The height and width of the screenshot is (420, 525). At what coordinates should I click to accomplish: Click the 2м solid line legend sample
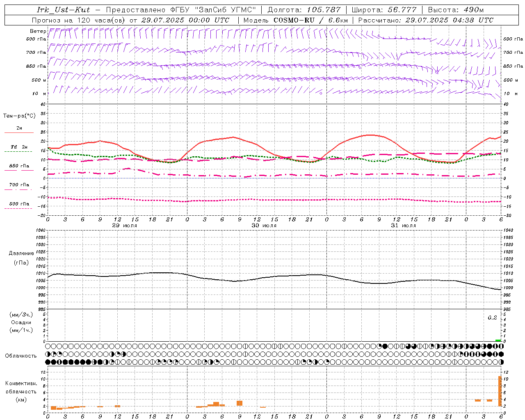click(19, 132)
